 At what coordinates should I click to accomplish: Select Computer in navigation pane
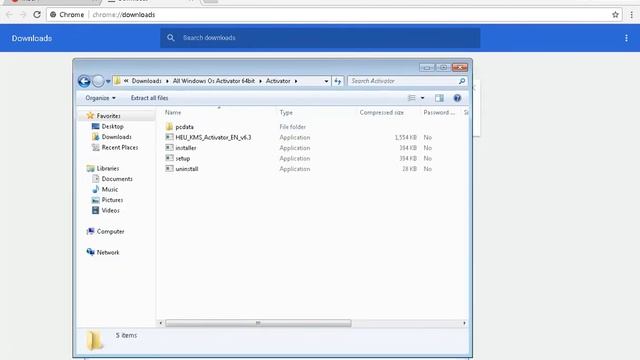110,231
